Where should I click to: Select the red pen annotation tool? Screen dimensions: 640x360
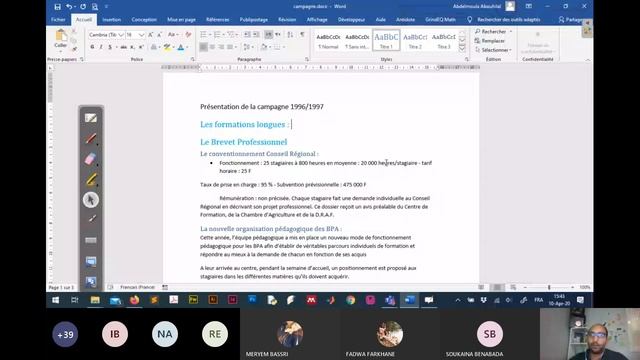point(91,139)
